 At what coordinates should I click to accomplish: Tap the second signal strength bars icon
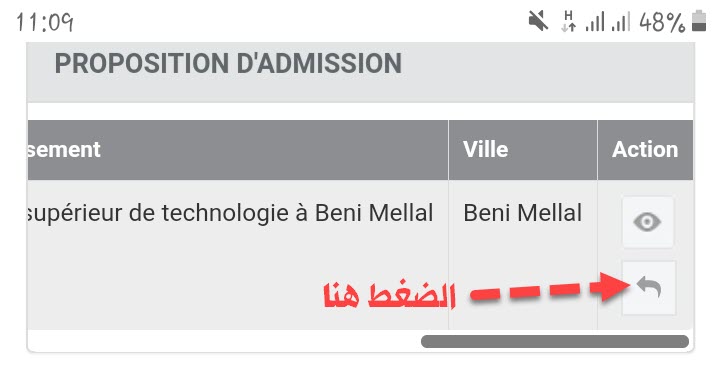tap(620, 22)
